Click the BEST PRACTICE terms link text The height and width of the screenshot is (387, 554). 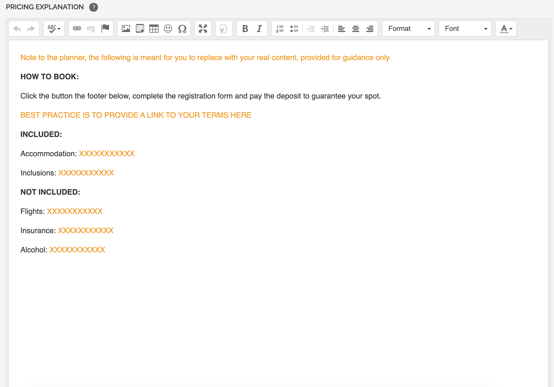point(136,115)
